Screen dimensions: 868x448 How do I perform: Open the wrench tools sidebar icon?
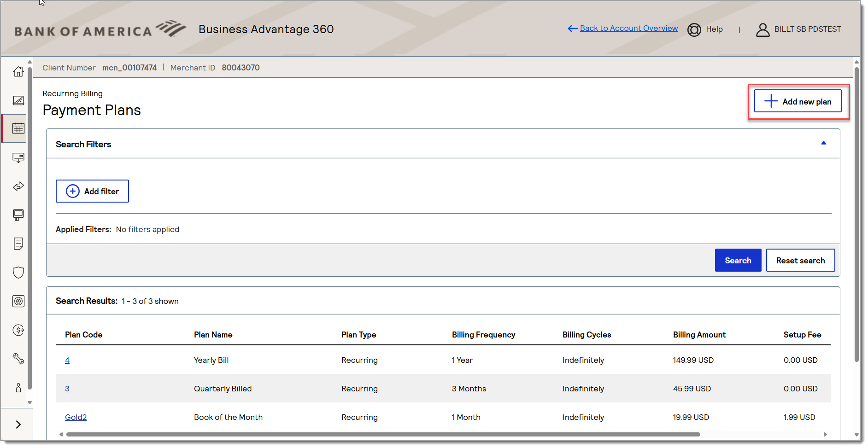click(x=18, y=359)
